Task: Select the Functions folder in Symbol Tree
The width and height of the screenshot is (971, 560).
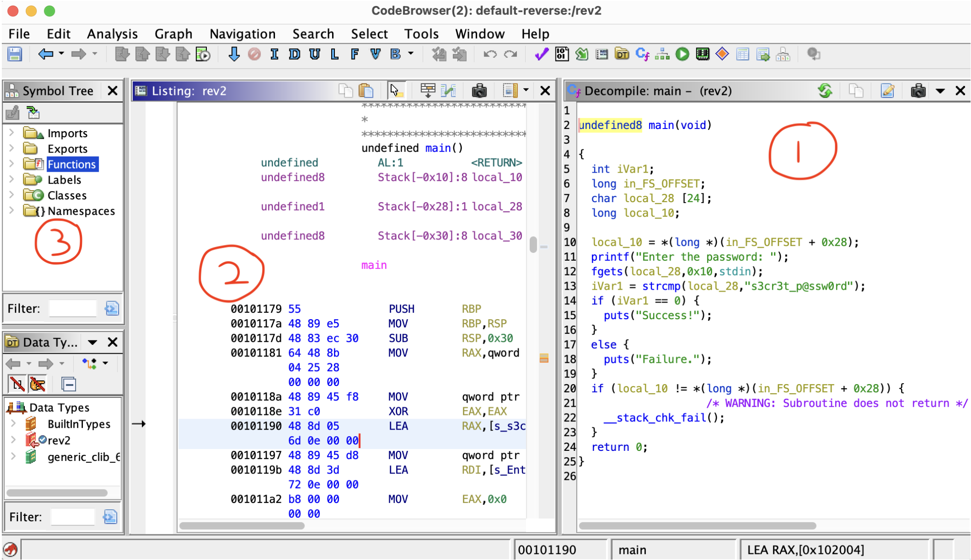Action: (72, 164)
